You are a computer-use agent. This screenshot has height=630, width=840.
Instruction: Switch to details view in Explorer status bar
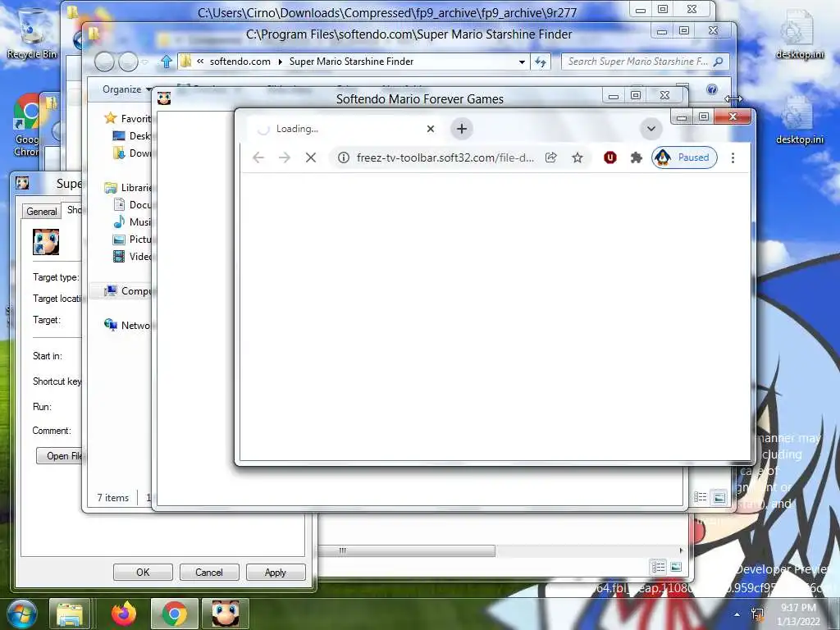pyautogui.click(x=701, y=497)
